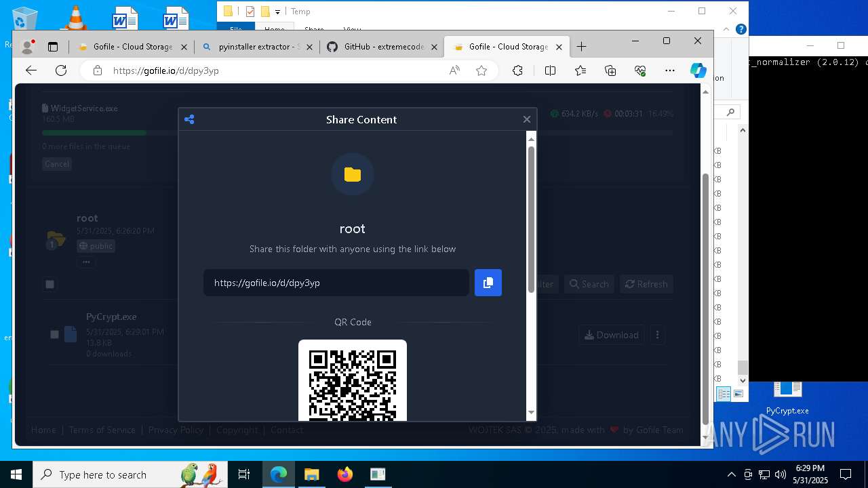Close the GitHub tab
This screenshot has height=488, width=868.
(435, 47)
